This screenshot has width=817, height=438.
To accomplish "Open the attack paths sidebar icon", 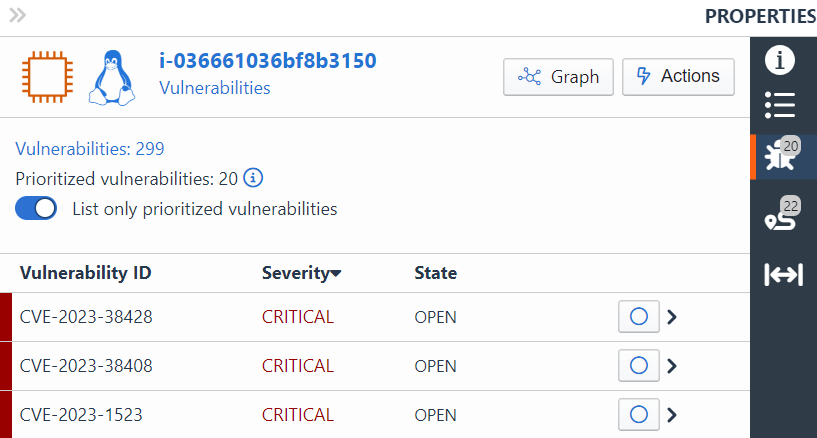I will click(x=781, y=215).
